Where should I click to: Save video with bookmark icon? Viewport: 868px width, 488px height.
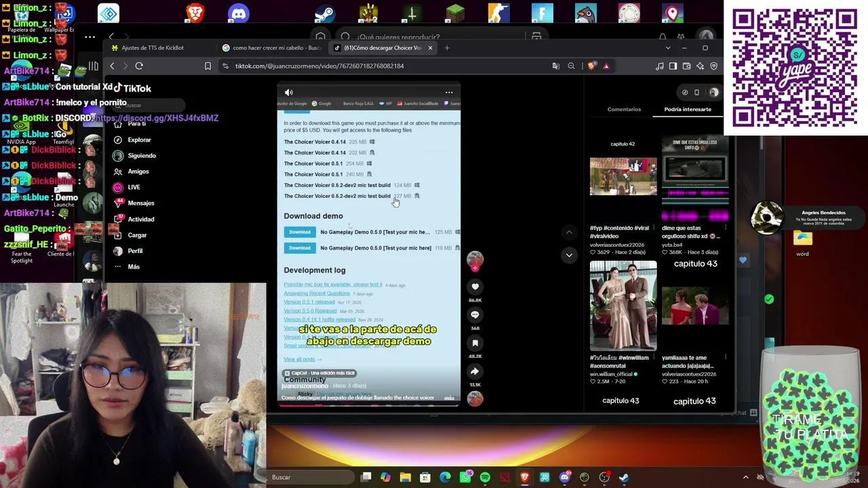(x=475, y=344)
